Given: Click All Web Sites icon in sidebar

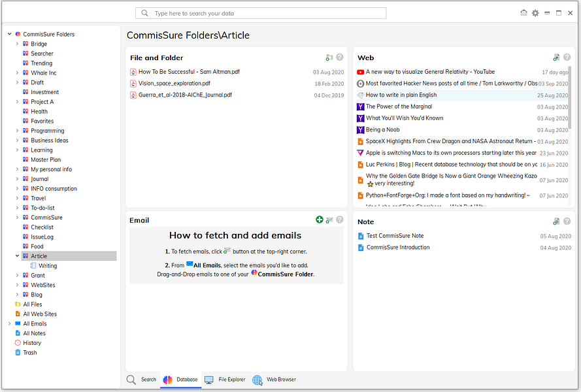Looking at the screenshot, I should [18, 314].
